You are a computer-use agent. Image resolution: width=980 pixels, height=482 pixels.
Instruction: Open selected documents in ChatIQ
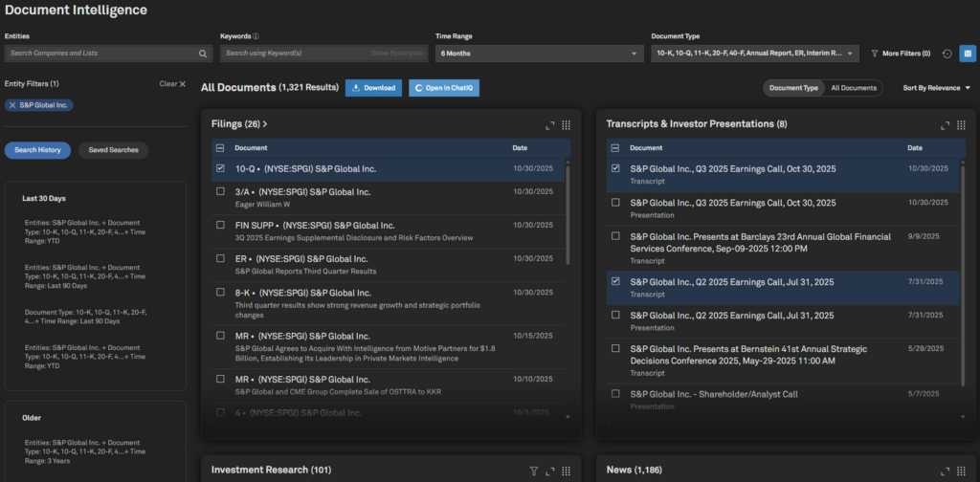point(444,88)
